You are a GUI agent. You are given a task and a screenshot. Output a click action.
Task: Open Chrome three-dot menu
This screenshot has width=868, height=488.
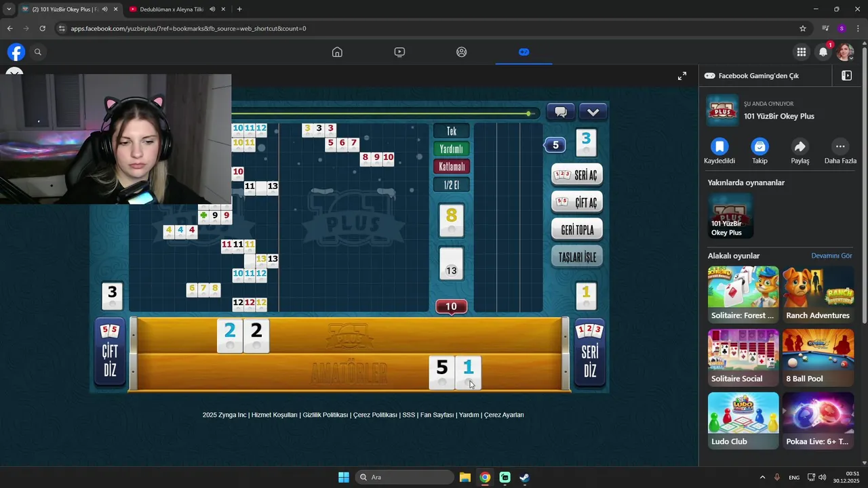pyautogui.click(x=859, y=28)
